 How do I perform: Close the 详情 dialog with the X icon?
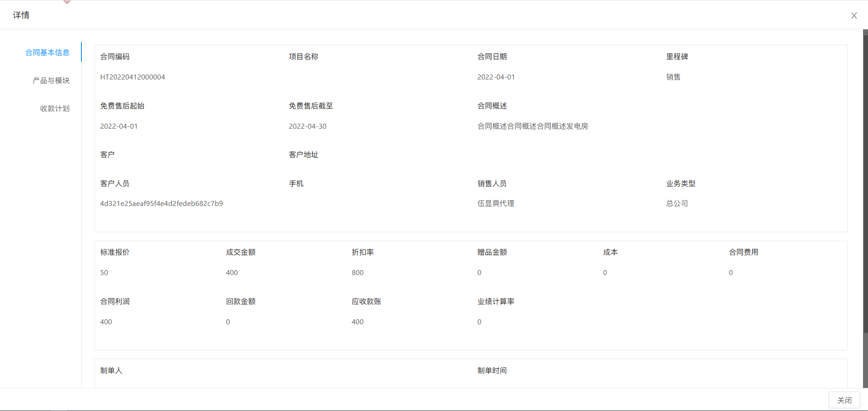point(854,15)
